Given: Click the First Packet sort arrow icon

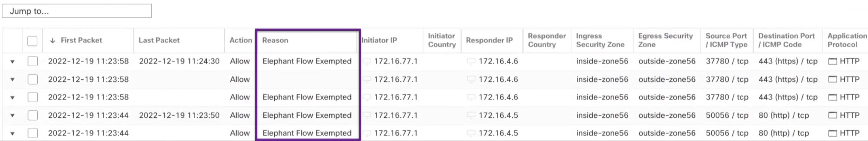Looking at the screenshot, I should [53, 41].
